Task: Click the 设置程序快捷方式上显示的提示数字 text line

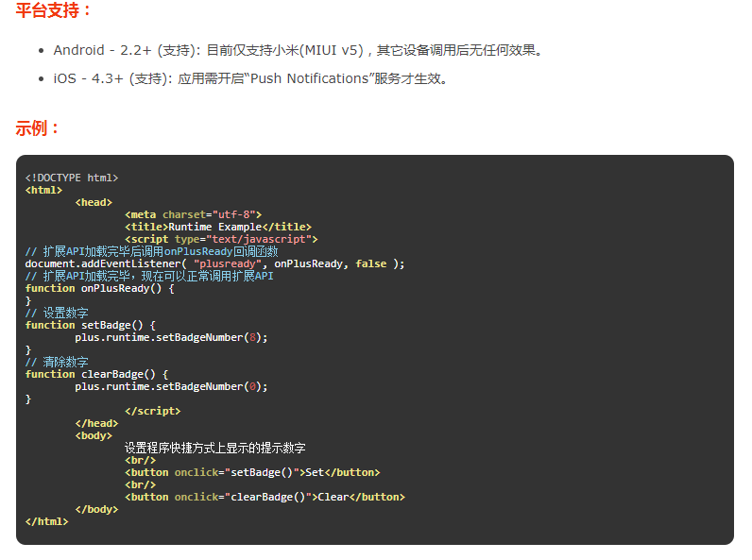Action: click(x=214, y=448)
